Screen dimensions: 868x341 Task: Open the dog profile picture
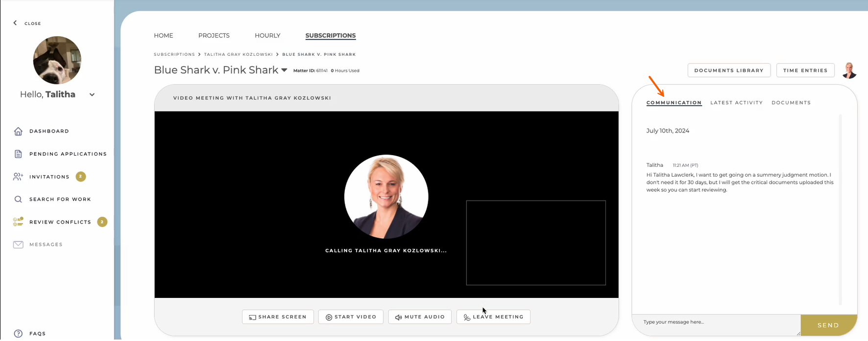click(57, 60)
